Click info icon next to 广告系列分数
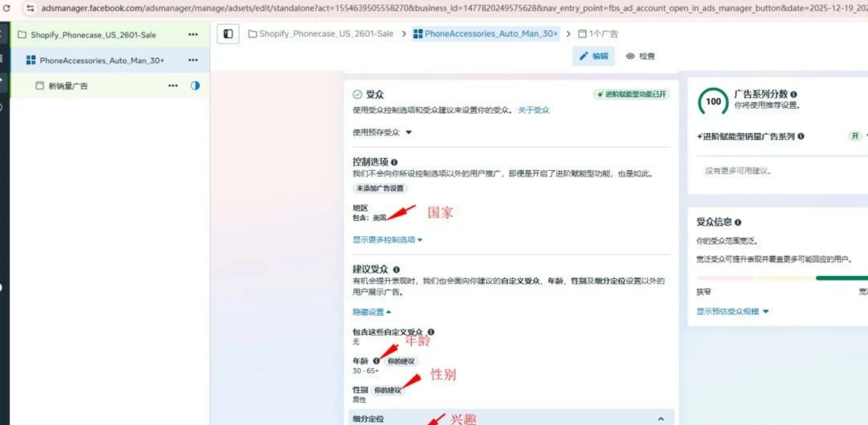Viewport: 868px width, 425px height. (794, 95)
